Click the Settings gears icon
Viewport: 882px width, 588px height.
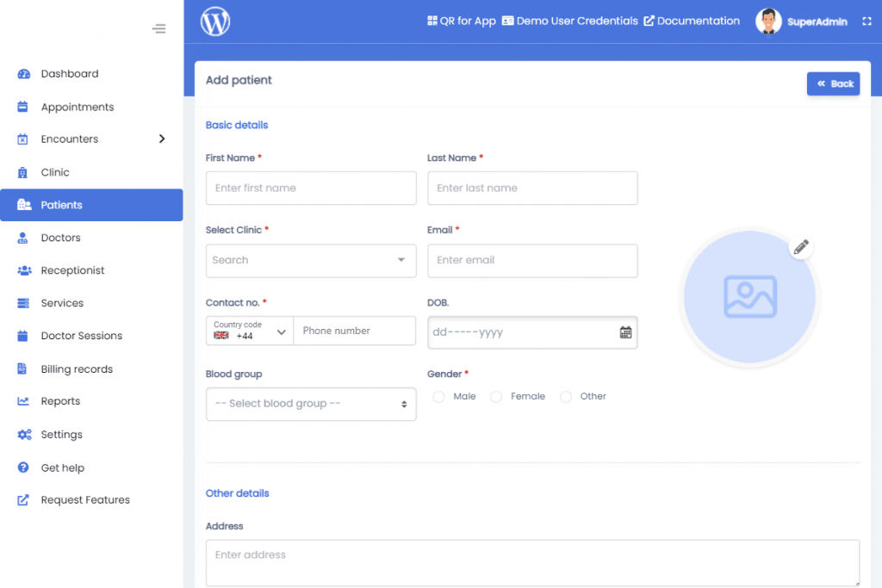click(x=24, y=435)
